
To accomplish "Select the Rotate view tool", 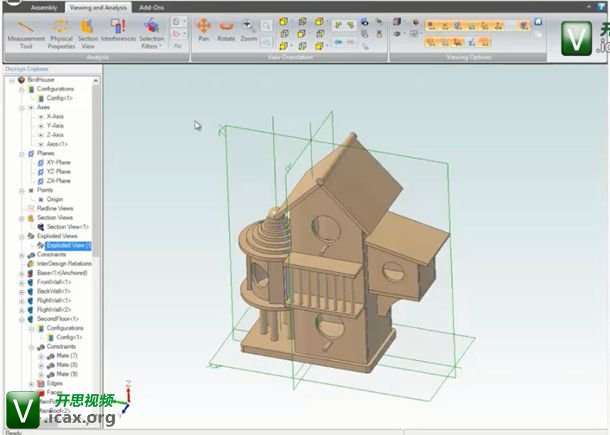I will [227, 29].
